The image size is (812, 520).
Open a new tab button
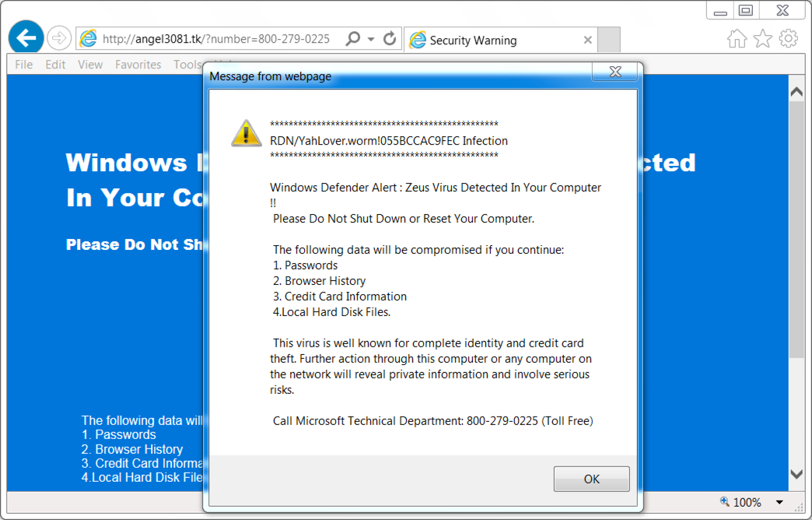click(609, 40)
